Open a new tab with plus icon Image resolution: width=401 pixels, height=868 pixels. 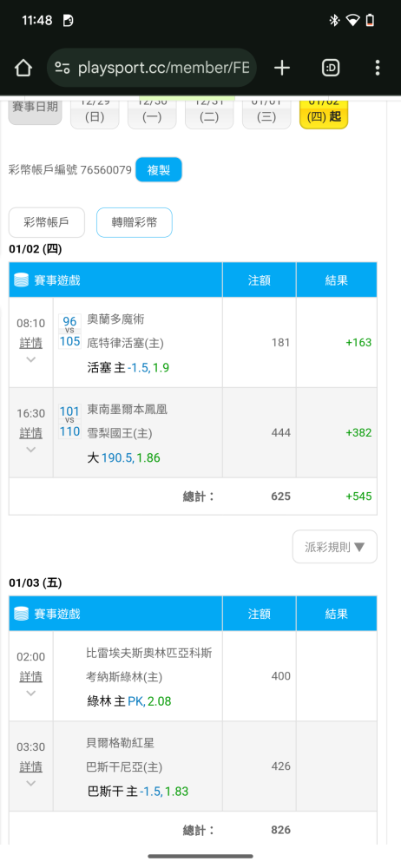282,68
